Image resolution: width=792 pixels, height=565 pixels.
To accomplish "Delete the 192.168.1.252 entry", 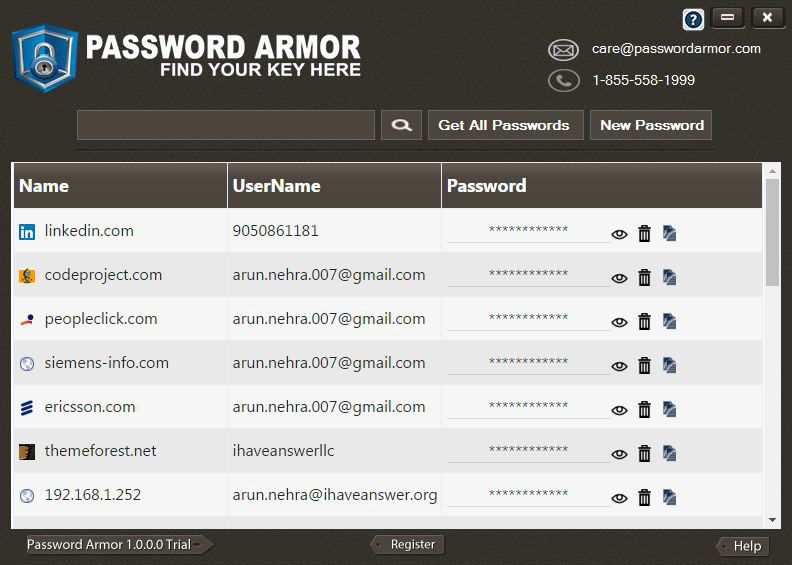I will pos(644,497).
